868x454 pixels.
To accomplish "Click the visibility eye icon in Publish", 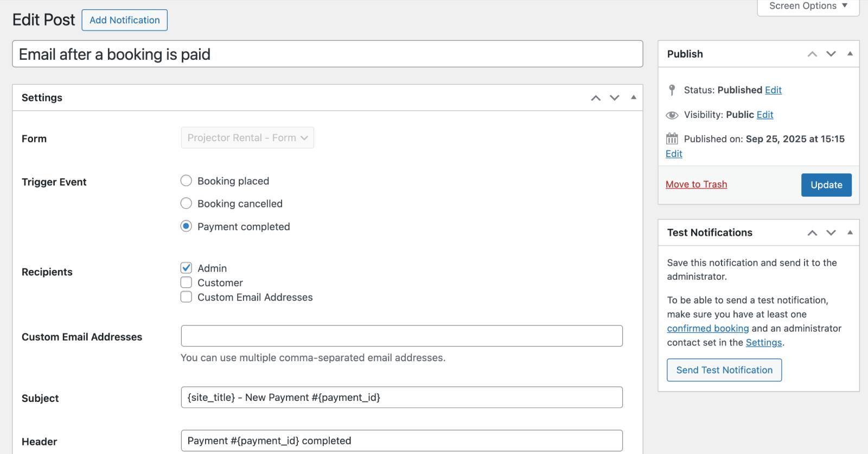I will [672, 115].
